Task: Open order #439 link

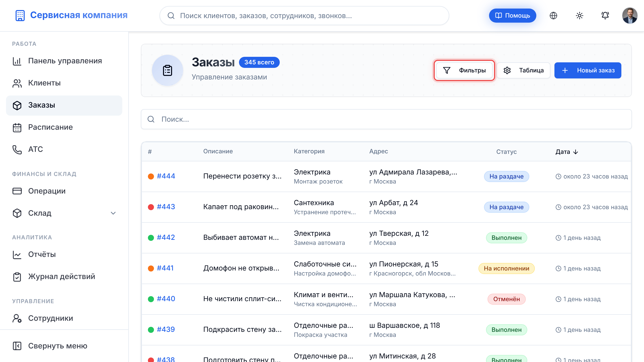Action: [166, 330]
